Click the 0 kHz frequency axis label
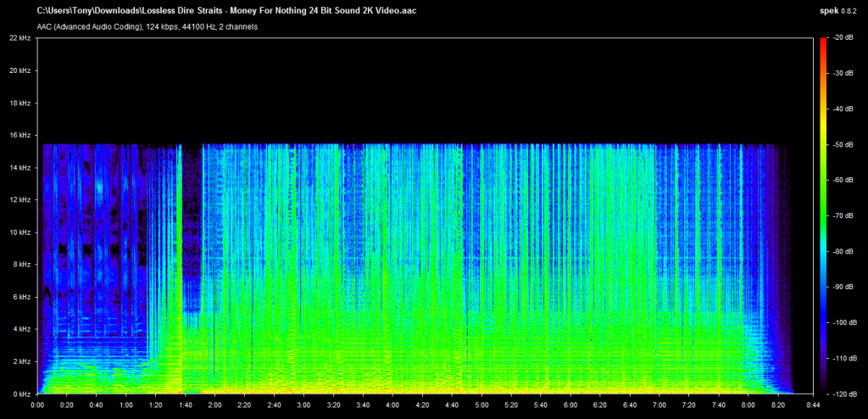 click(x=20, y=394)
